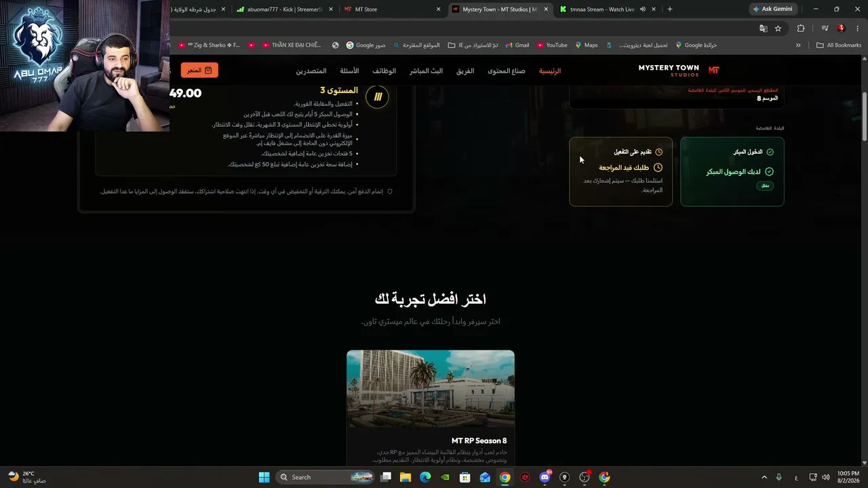Click the الدخول المبكر early access card
This screenshot has width=868, height=488.
tap(732, 171)
